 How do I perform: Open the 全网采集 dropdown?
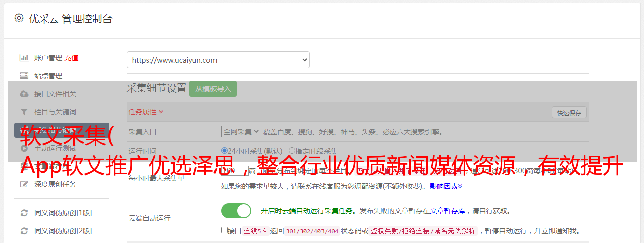coord(241,132)
